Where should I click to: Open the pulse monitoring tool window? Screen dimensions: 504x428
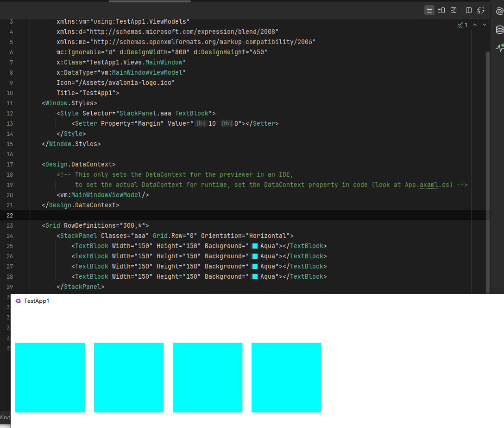click(x=499, y=47)
